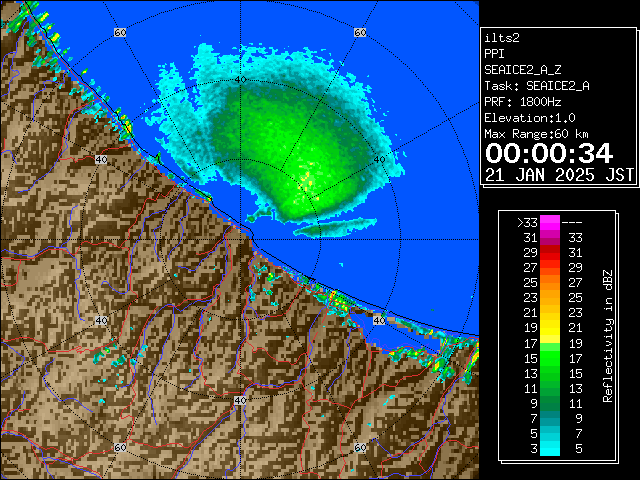Click the 'Reflectivity in dBZ' axis label
This screenshot has width=640, height=480.
pyautogui.click(x=608, y=336)
